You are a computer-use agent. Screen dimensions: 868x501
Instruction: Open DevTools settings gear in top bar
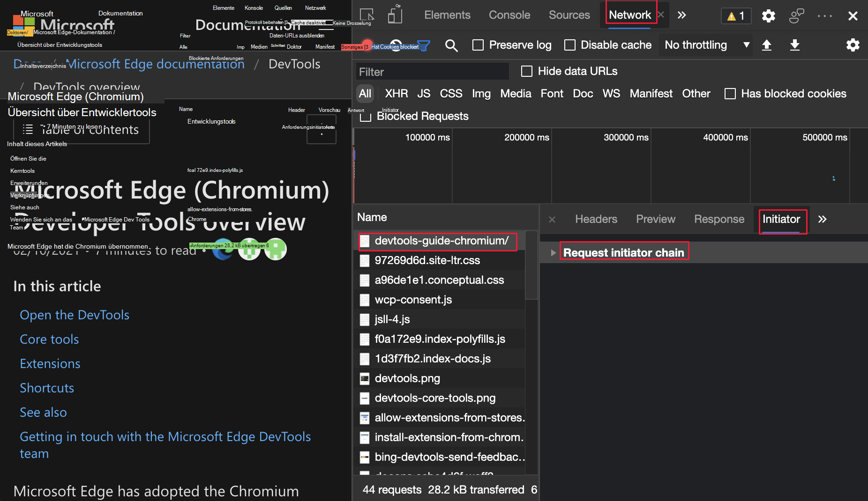coord(768,16)
